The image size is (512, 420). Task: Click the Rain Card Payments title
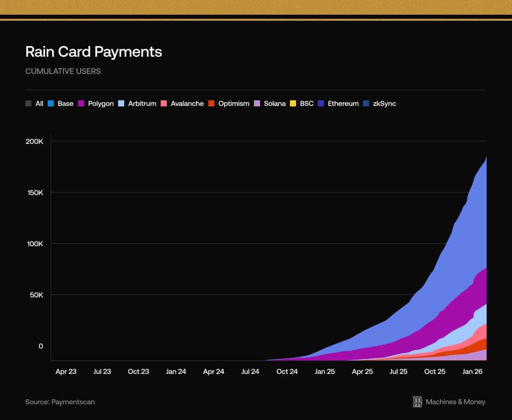[94, 52]
